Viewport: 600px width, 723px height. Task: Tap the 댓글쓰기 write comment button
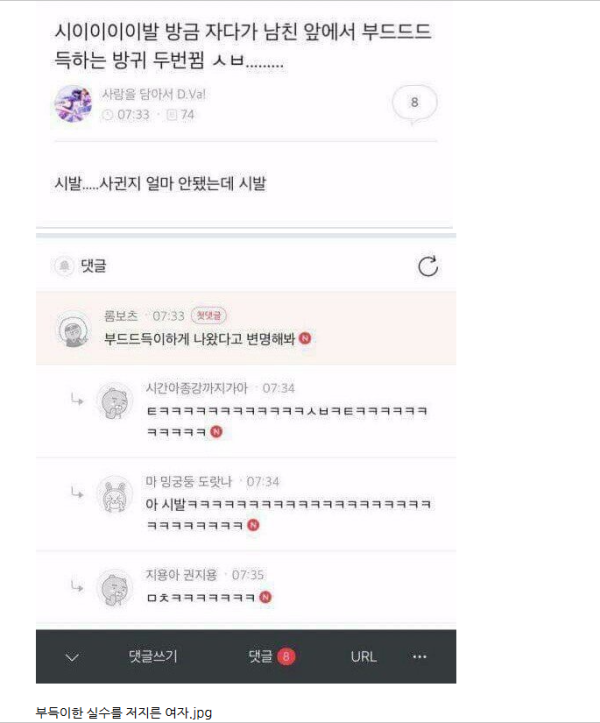153,656
